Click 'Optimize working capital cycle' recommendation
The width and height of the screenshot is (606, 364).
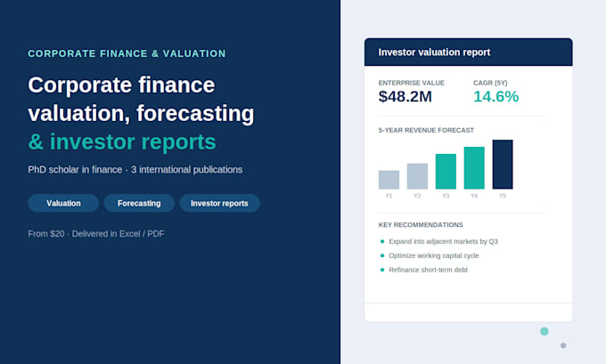pyautogui.click(x=434, y=255)
